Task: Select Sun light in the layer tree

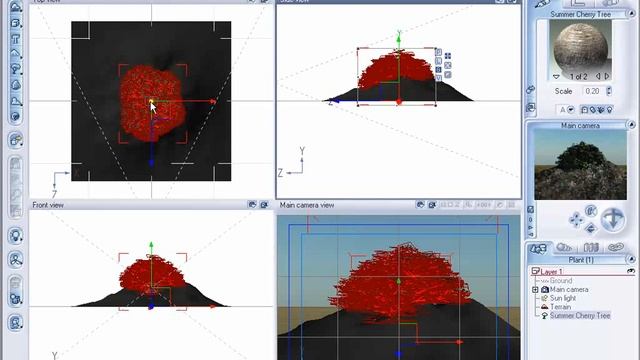Action: click(x=562, y=298)
